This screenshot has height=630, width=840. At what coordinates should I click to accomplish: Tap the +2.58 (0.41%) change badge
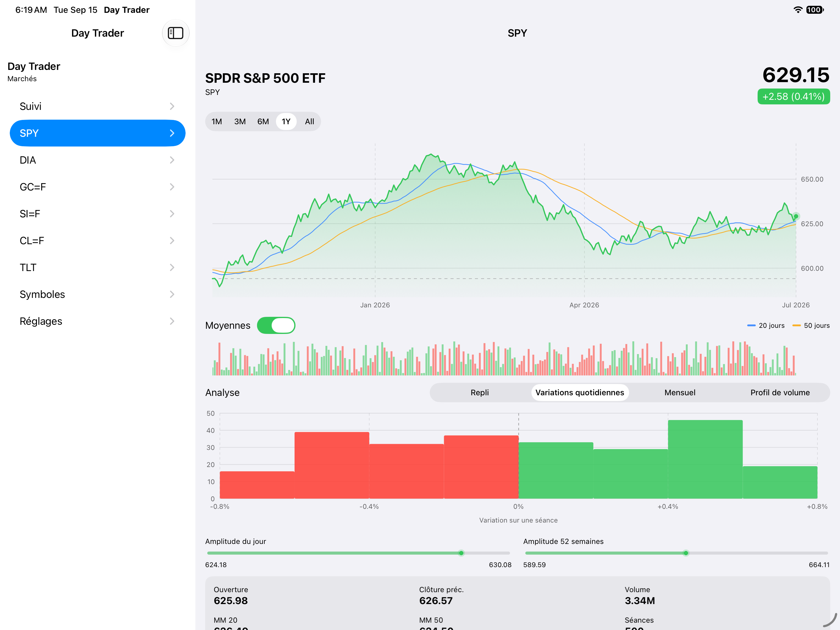794,96
